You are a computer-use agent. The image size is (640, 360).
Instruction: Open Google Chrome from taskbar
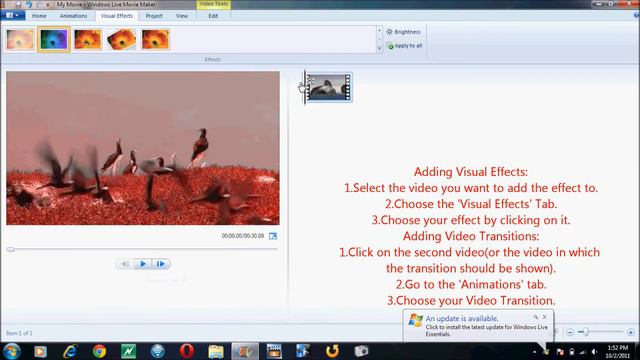click(x=99, y=351)
